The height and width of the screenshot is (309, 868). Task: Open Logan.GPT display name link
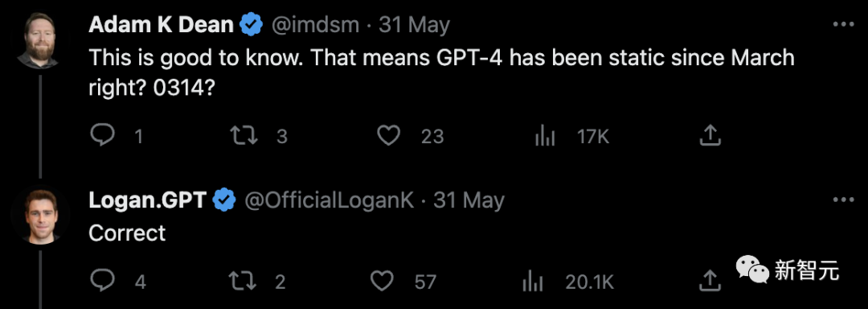tap(147, 200)
